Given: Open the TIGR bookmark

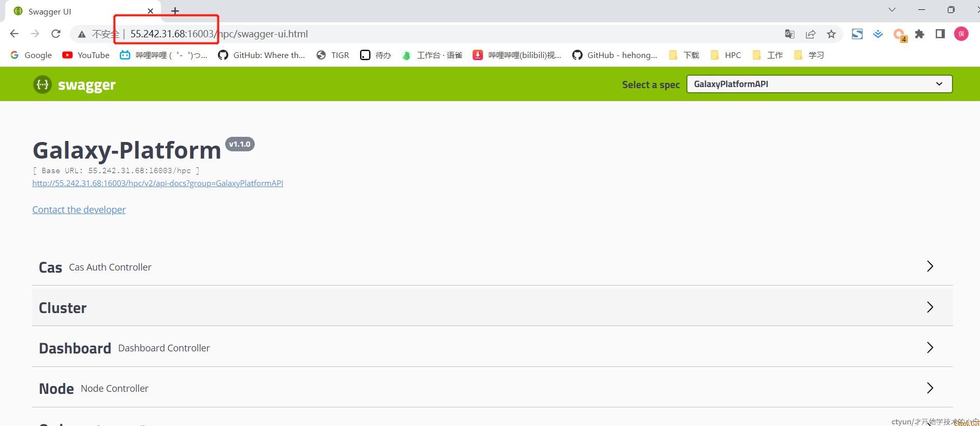Looking at the screenshot, I should click(333, 55).
